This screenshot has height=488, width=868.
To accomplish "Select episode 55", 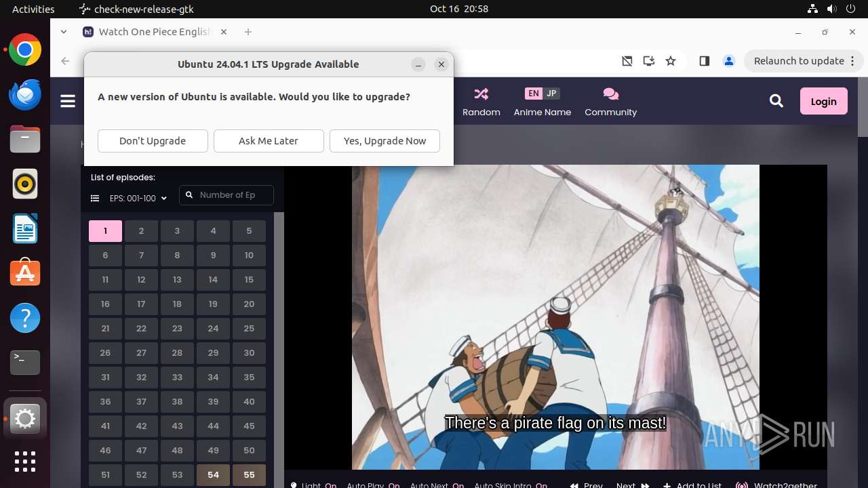I will coord(249,475).
